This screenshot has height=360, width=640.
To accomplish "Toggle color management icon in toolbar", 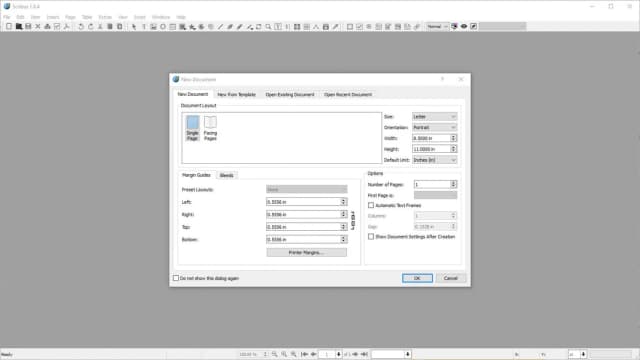I will coord(454,27).
